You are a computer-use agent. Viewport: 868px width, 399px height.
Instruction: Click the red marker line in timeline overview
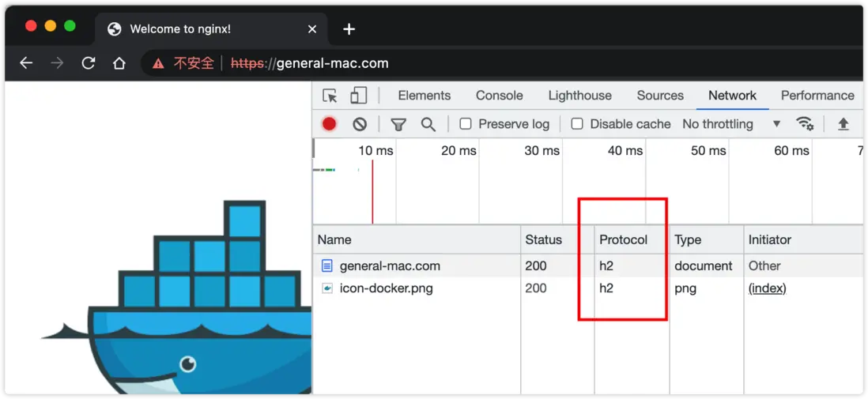pyautogui.click(x=372, y=191)
